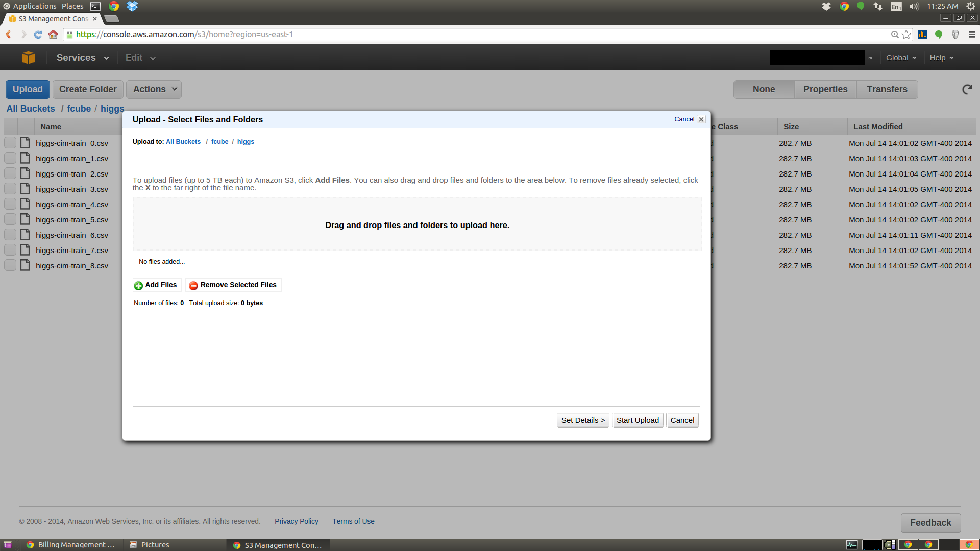Open the keyboard language En indicator menu
This screenshot has width=980, height=551.
tap(896, 6)
